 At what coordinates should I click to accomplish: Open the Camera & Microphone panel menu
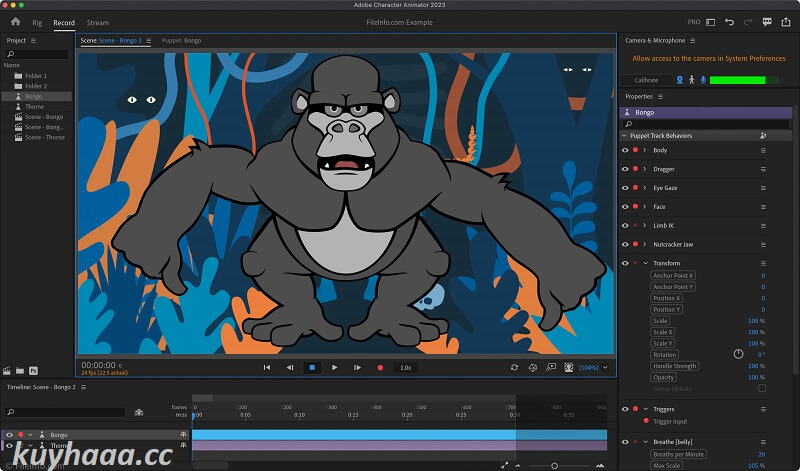[693, 40]
